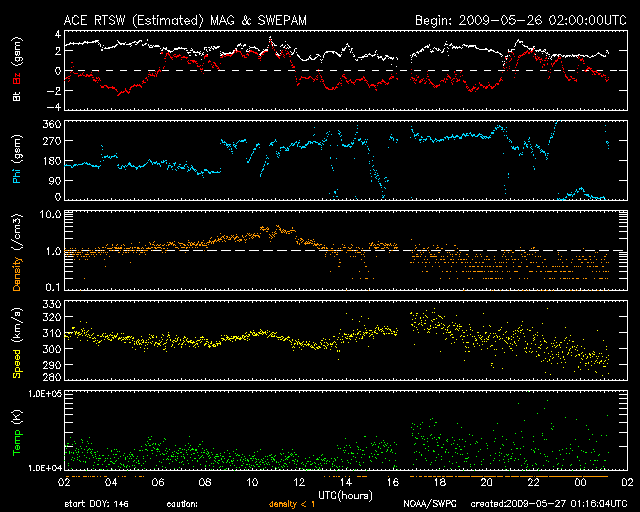The height and width of the screenshot is (512, 640).
Task: Click the '270' tick on the Phi axis
Action: pyautogui.click(x=52, y=141)
